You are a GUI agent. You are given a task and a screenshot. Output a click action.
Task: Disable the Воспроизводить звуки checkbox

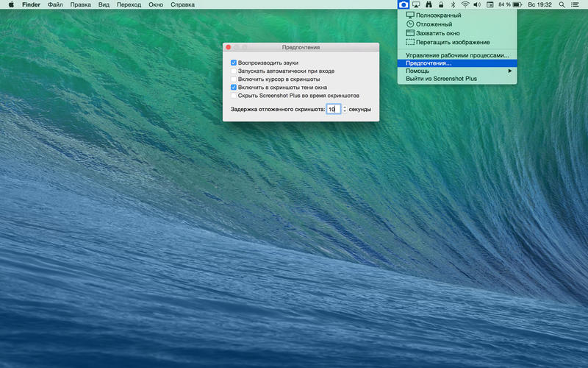click(234, 63)
